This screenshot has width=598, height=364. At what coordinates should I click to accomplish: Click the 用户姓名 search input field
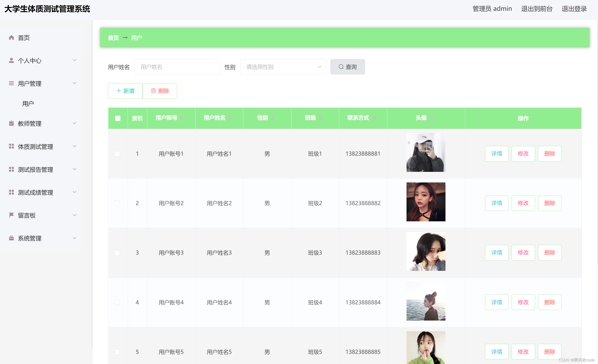tap(177, 67)
